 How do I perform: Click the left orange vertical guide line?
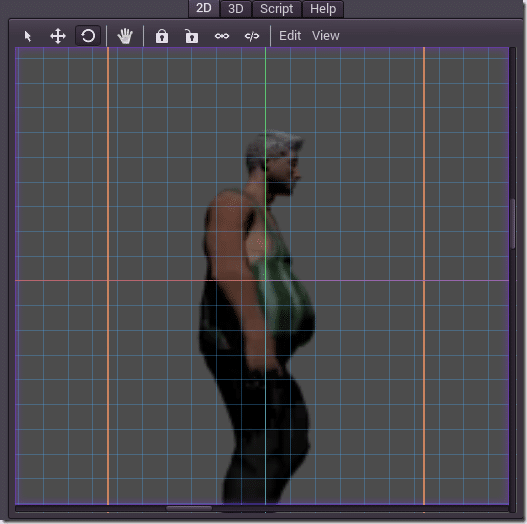point(108,276)
